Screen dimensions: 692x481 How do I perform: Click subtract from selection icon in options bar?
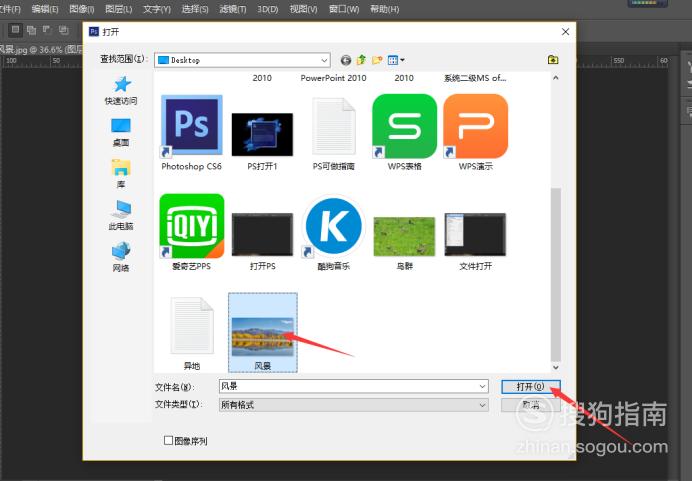pos(47,30)
